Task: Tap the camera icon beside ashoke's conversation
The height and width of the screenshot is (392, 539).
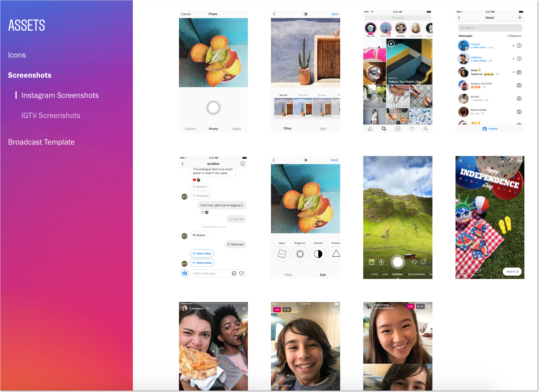Action: pyautogui.click(x=519, y=98)
